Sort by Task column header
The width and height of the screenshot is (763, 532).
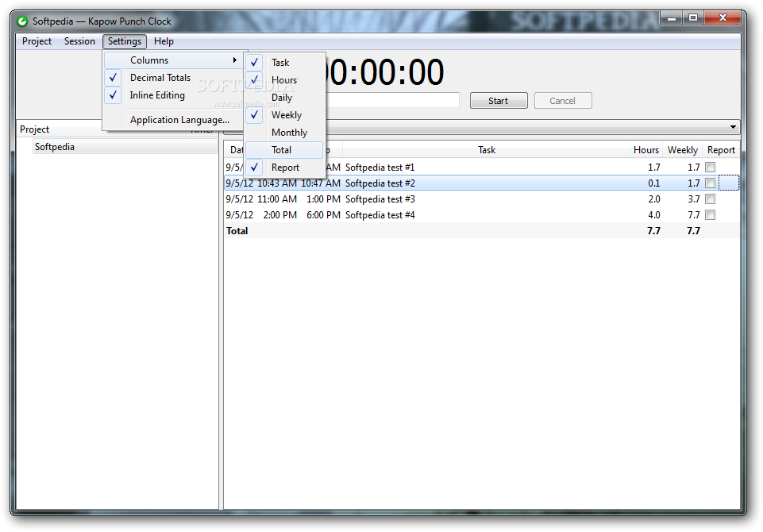[486, 150]
